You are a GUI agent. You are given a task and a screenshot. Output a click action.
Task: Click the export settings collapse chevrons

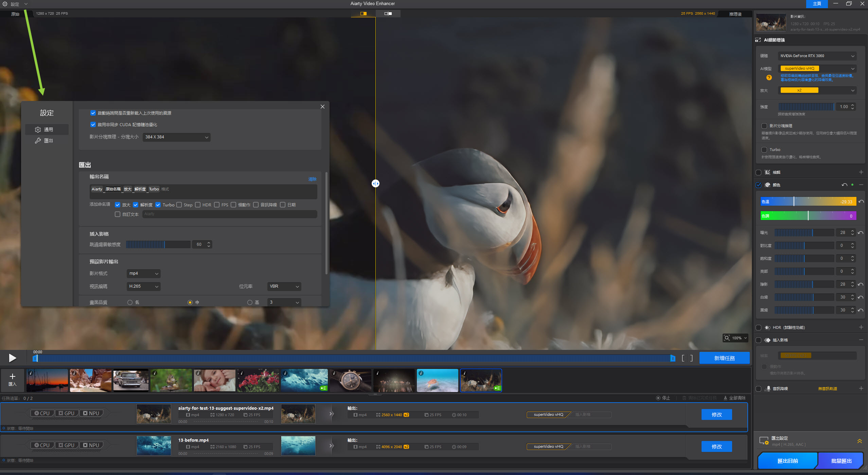point(860,441)
